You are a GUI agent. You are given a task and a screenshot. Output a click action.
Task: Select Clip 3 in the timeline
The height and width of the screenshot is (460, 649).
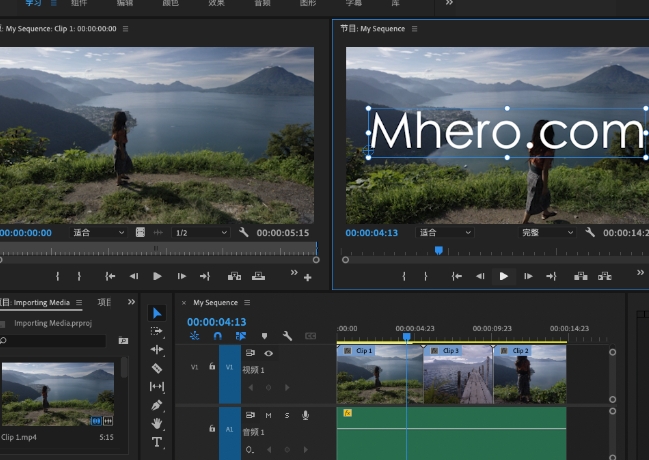click(x=458, y=374)
